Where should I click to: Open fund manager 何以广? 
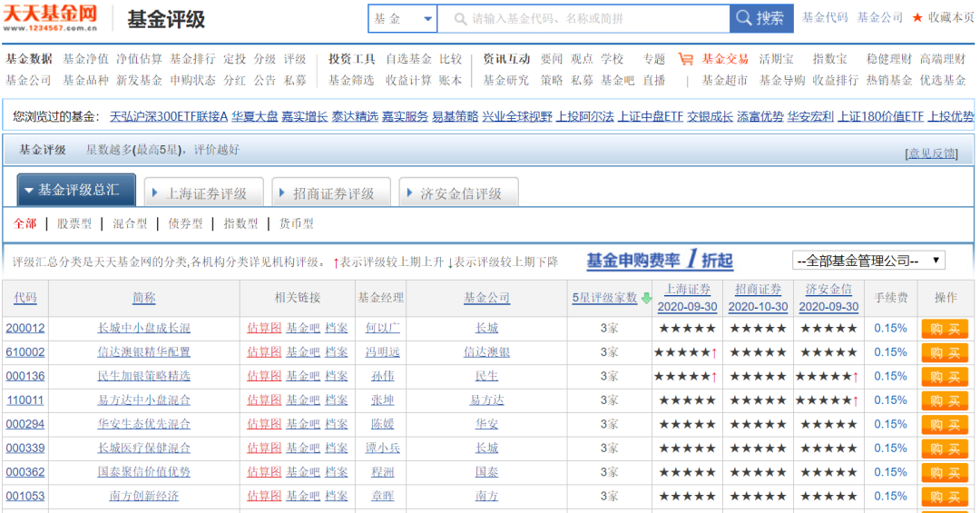pos(383,328)
